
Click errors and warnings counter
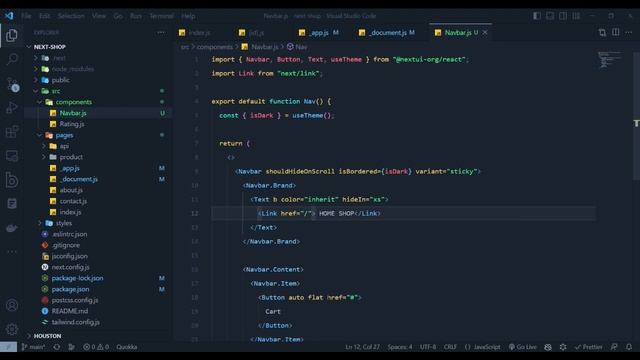[96, 347]
